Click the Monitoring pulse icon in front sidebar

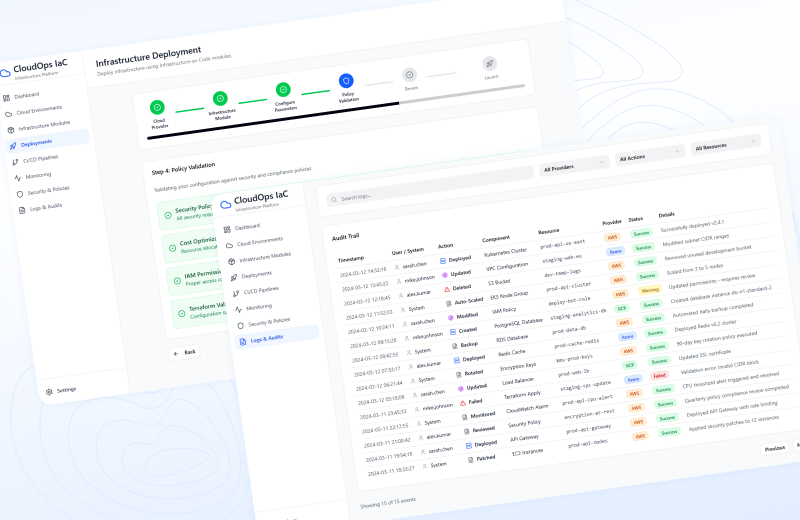(238, 308)
